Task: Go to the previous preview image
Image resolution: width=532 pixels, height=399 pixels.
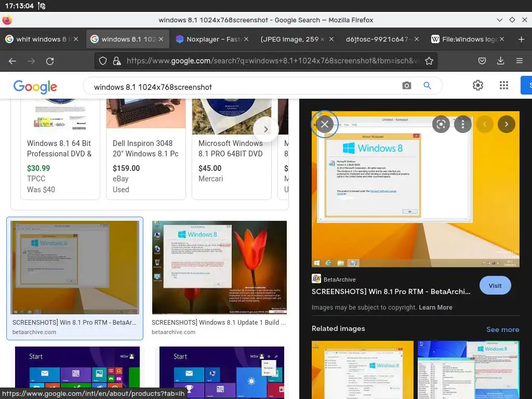Action: coord(485,124)
